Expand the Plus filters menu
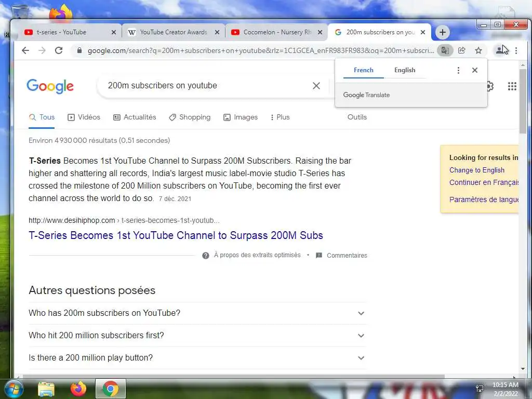 point(280,117)
